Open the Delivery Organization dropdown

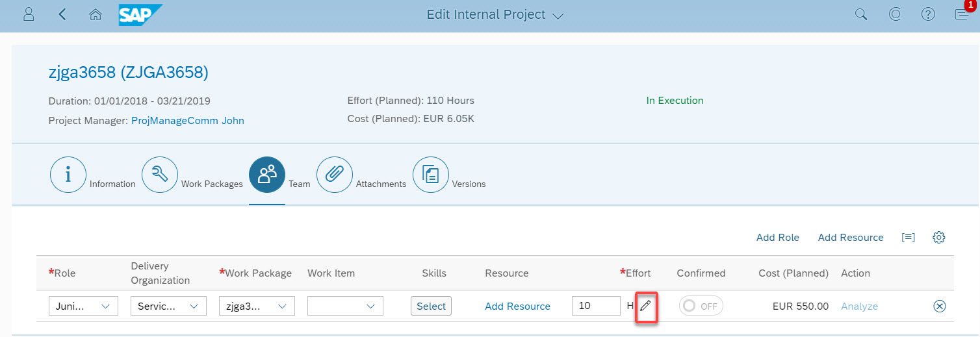[168, 306]
